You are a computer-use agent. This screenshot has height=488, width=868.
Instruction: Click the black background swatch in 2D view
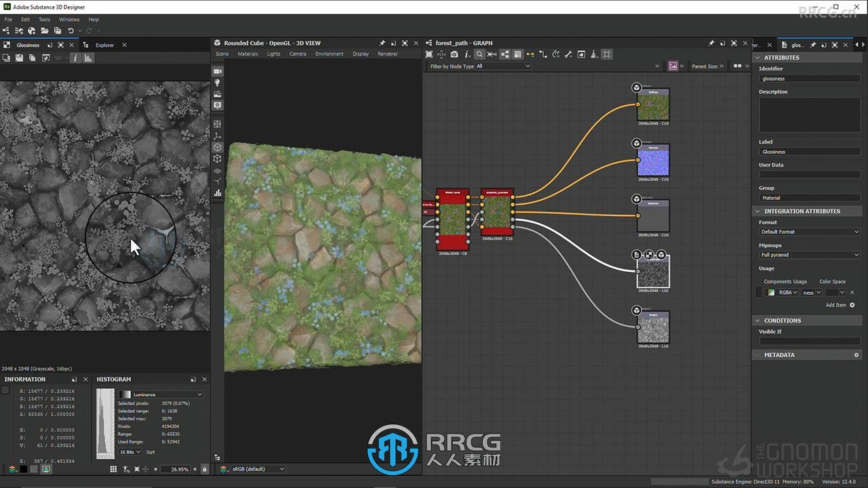coord(24,469)
